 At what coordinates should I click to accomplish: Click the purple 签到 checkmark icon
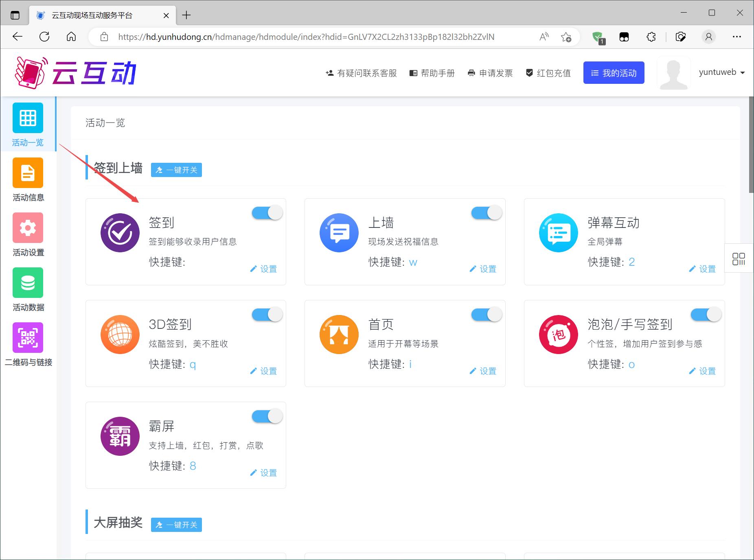120,233
